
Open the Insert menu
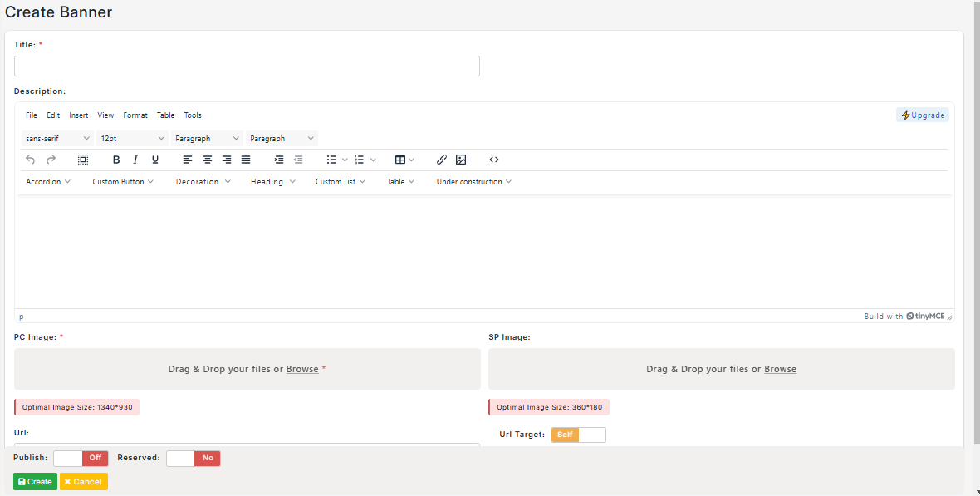click(79, 115)
